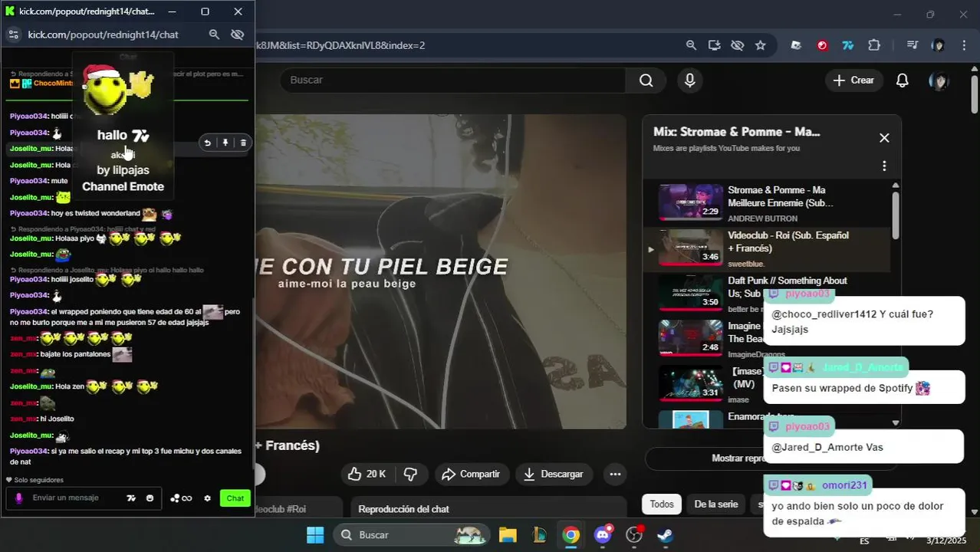Like the video with 20 K likes
Image resolution: width=980 pixels, height=552 pixels.
click(367, 475)
